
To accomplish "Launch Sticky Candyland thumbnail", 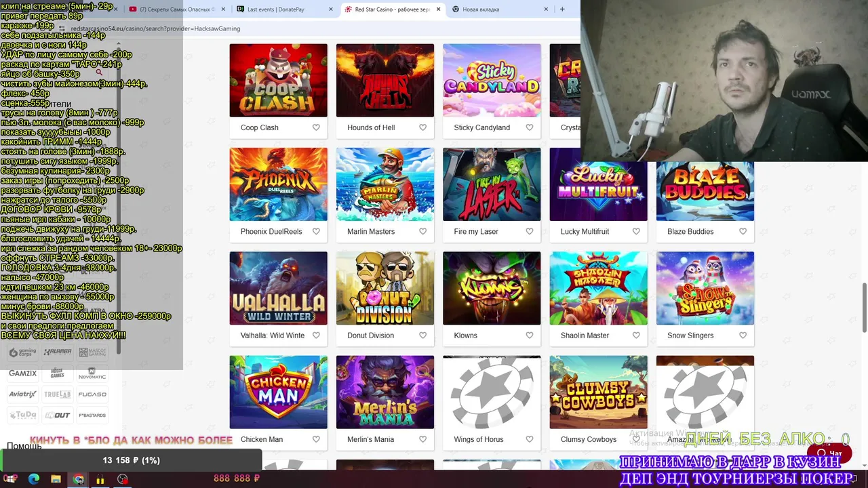I will pyautogui.click(x=492, y=80).
